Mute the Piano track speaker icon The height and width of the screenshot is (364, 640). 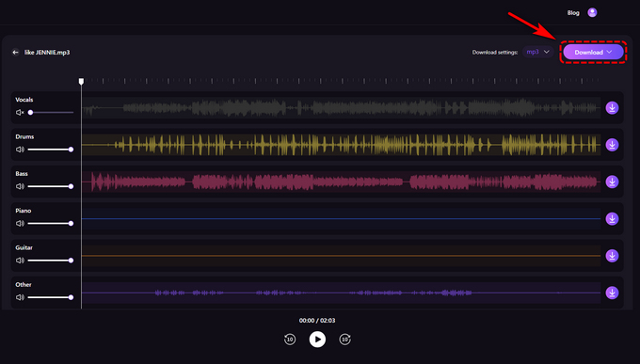coord(20,223)
